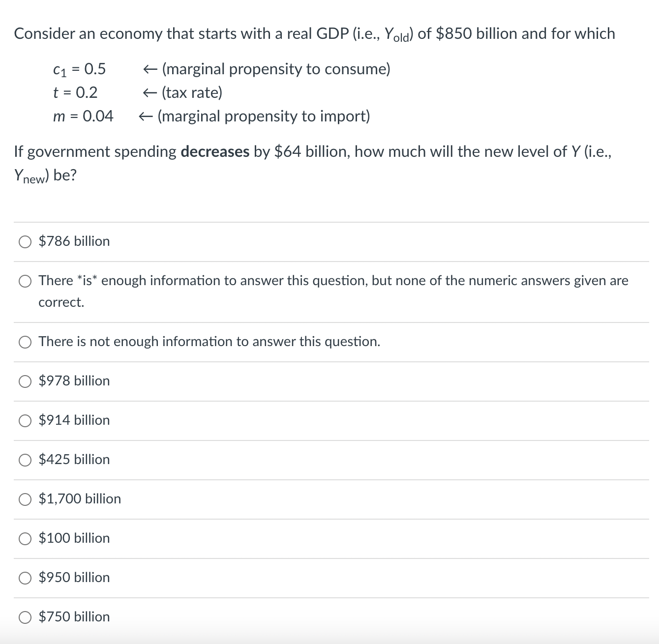
Task: Select the $786 billion answer option
Action: (25, 241)
